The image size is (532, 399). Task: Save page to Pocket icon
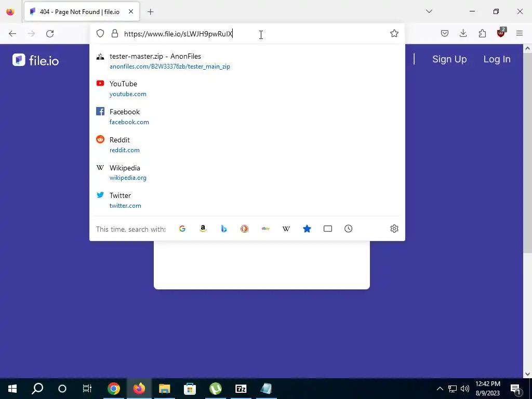445,33
